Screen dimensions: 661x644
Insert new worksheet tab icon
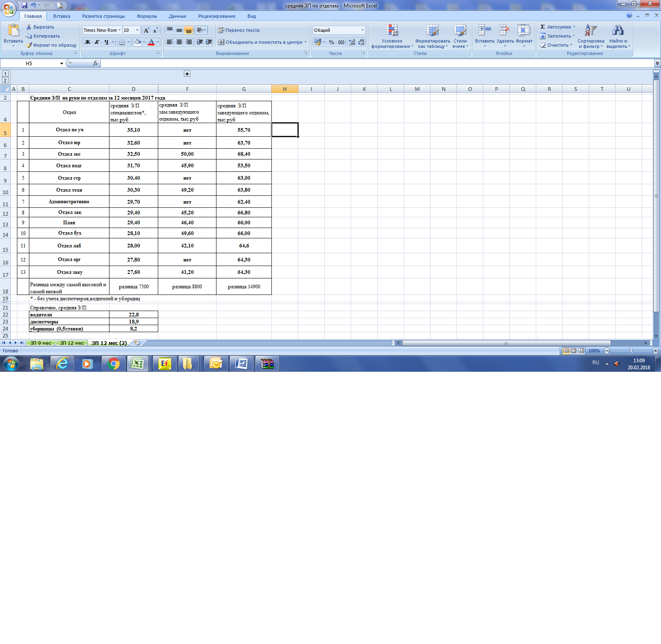pyautogui.click(x=138, y=343)
